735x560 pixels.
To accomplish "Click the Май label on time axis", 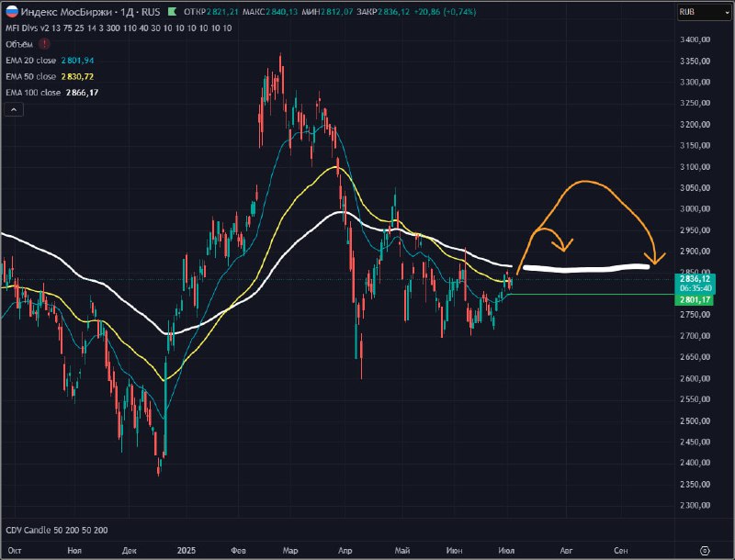I will [x=402, y=551].
